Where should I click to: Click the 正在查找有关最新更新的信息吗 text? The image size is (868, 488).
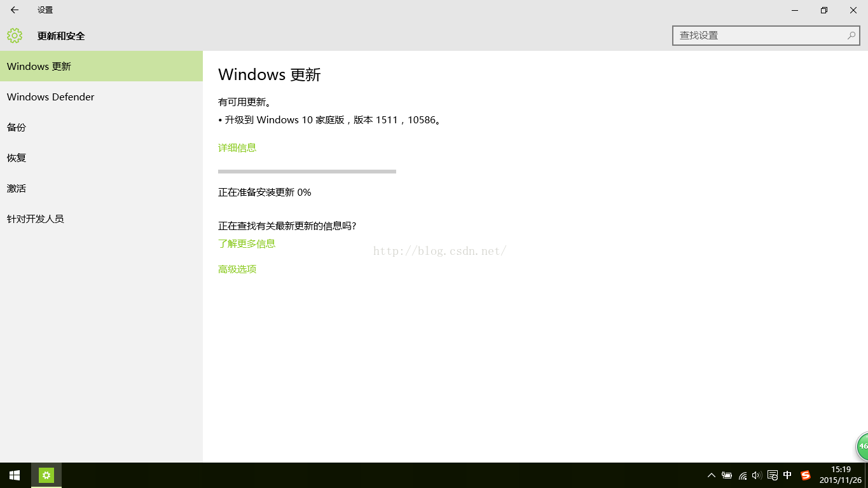pos(287,226)
